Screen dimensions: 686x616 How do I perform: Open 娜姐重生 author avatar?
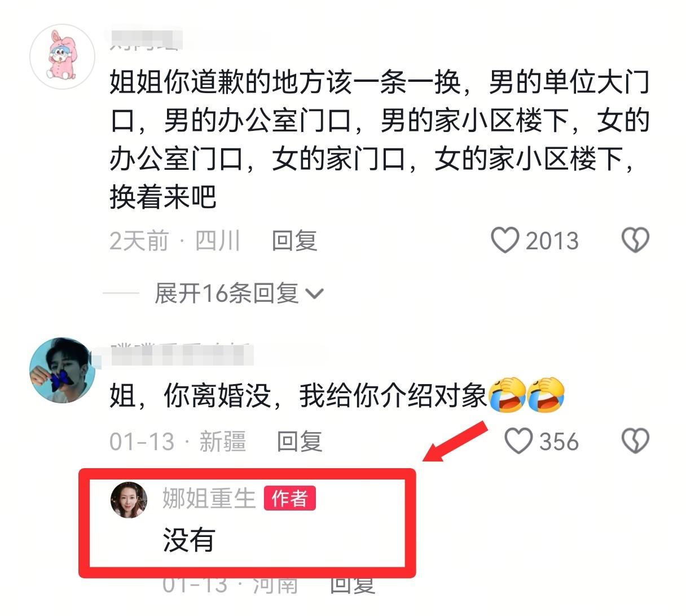tap(129, 500)
